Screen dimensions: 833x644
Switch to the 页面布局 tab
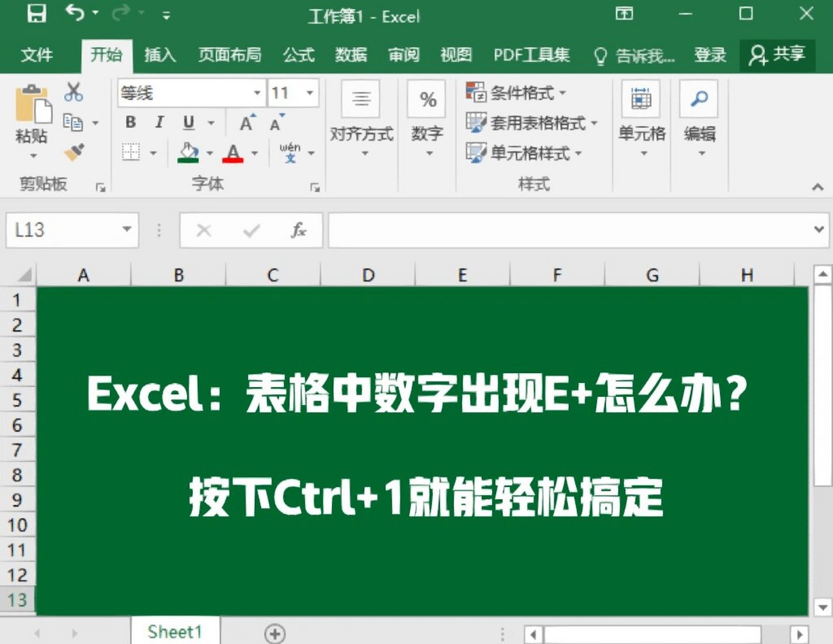tap(230, 54)
